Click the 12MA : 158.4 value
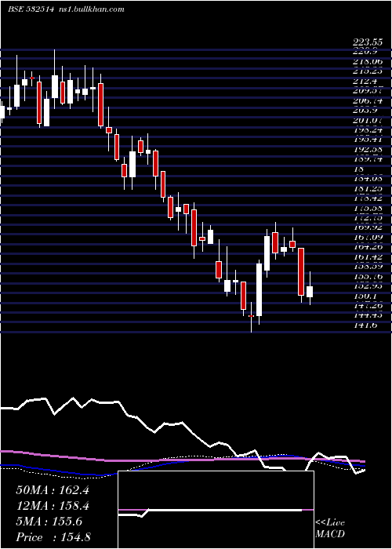 pos(53,506)
